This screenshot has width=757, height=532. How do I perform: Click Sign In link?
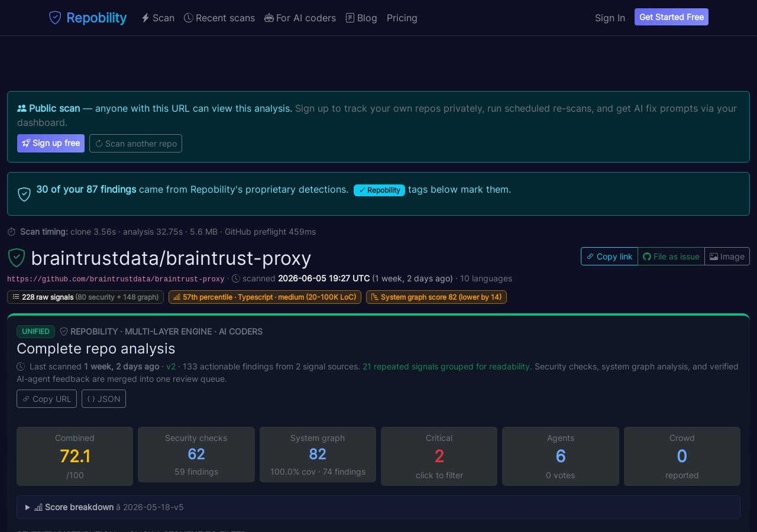click(x=610, y=18)
